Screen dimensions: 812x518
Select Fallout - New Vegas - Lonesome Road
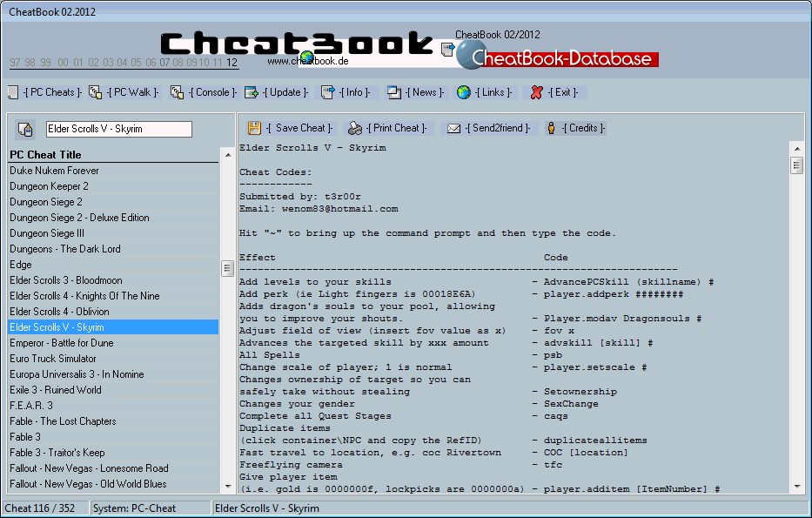click(x=113, y=468)
